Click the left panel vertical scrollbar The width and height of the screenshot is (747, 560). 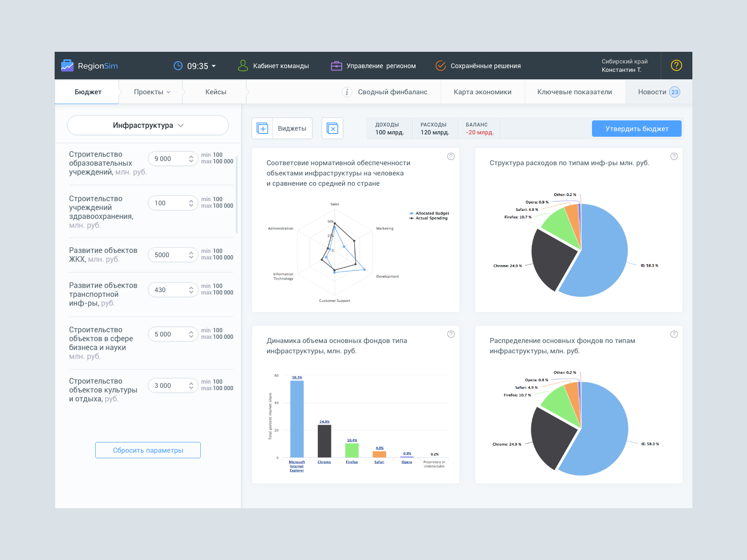(237, 195)
